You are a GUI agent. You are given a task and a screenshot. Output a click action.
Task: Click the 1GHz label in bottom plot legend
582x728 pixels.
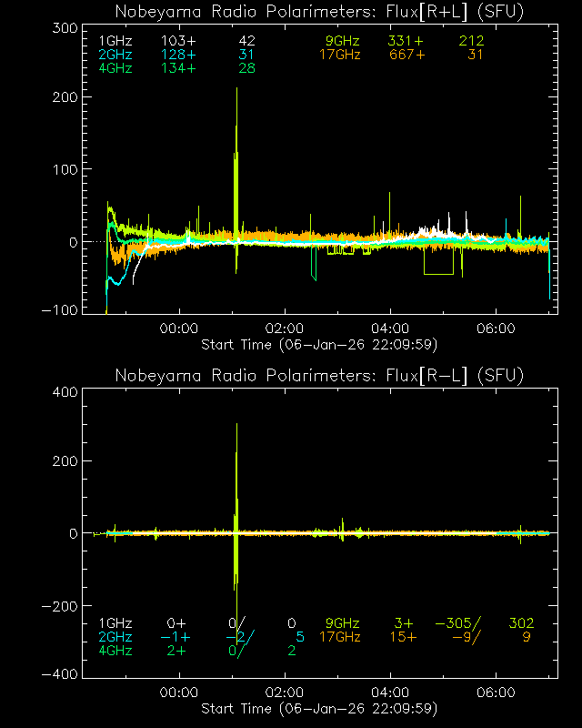pyautogui.click(x=115, y=623)
